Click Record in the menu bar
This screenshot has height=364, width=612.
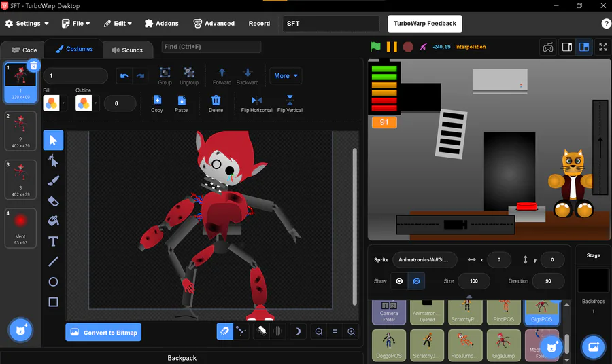259,23
